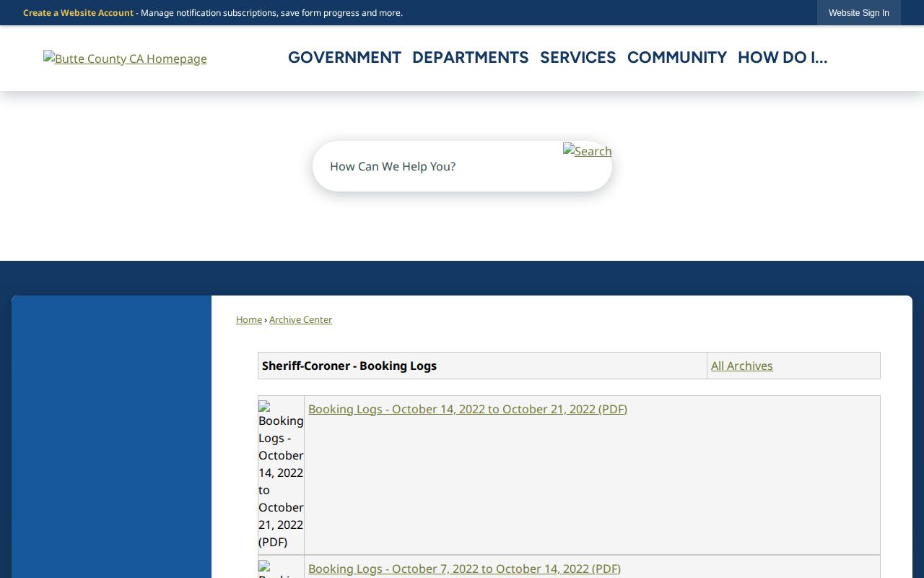This screenshot has height=578, width=924.
Task: Open the Butte County CA Homepage logo
Action: pyautogui.click(x=125, y=59)
